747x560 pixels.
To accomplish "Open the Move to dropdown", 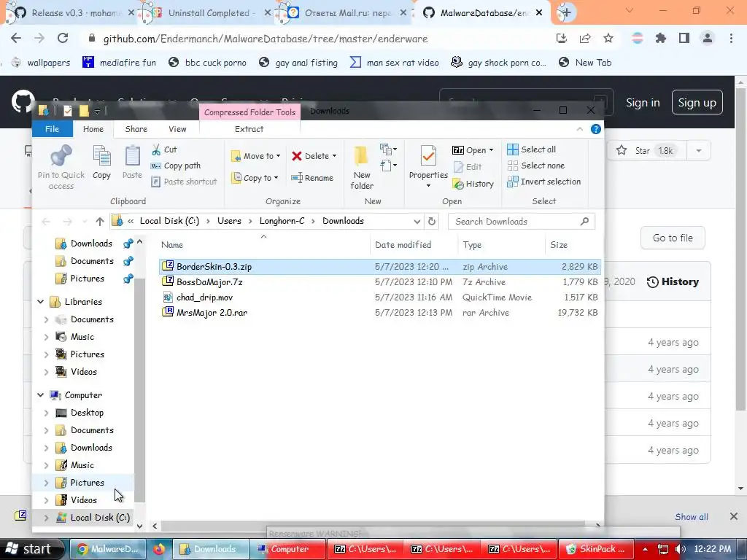I will (256, 156).
